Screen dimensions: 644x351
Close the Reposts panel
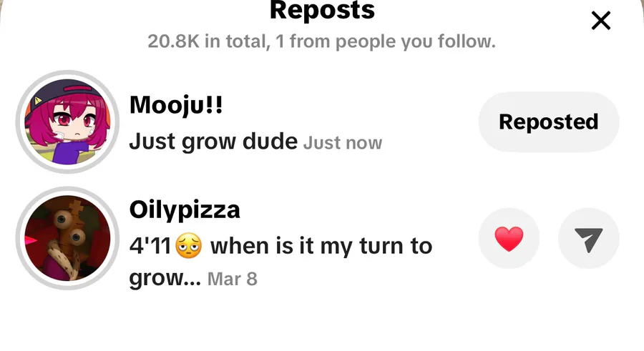point(601,21)
